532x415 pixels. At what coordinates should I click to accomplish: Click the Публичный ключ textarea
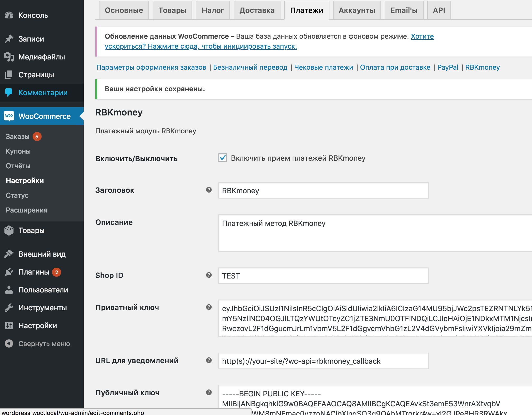click(x=375, y=400)
